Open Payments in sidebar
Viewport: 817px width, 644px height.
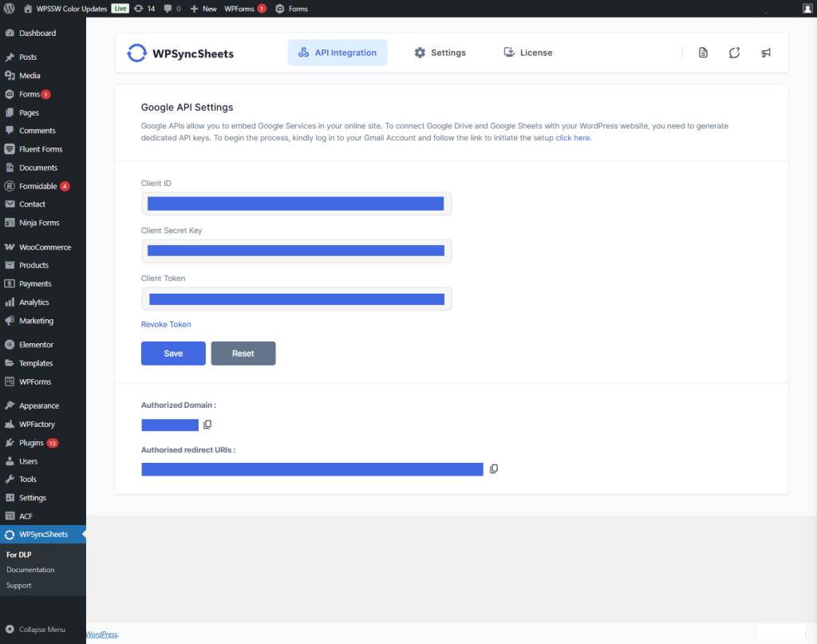pos(43,284)
